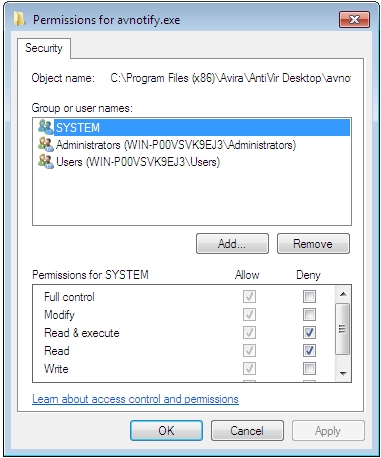
Task: Confirm changes with OK button
Action: click(x=166, y=431)
